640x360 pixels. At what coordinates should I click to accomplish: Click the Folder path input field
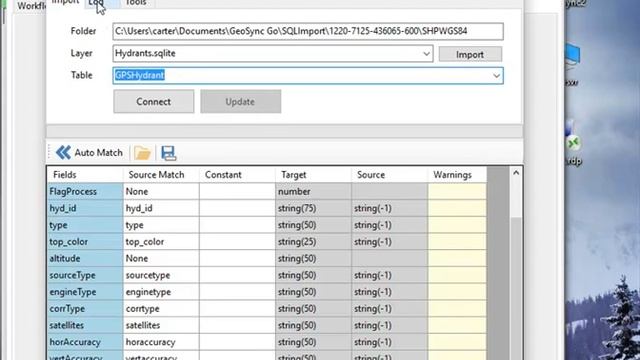[x=308, y=31]
